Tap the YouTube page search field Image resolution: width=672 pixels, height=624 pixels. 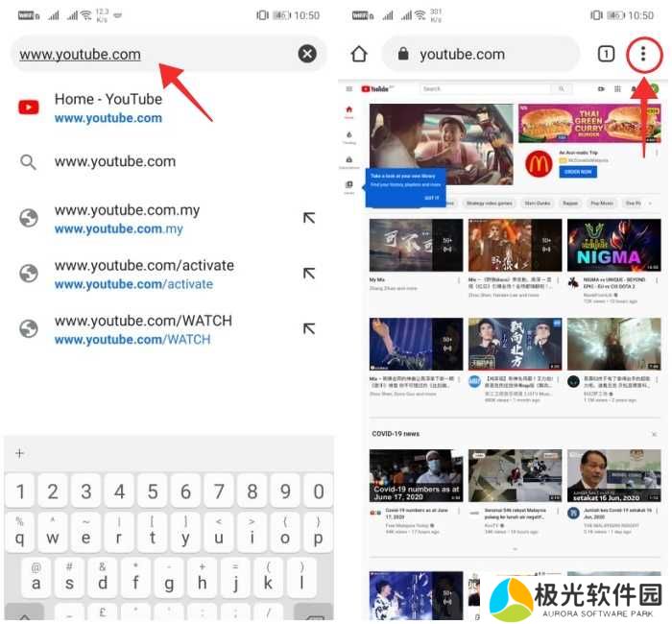coord(480,88)
